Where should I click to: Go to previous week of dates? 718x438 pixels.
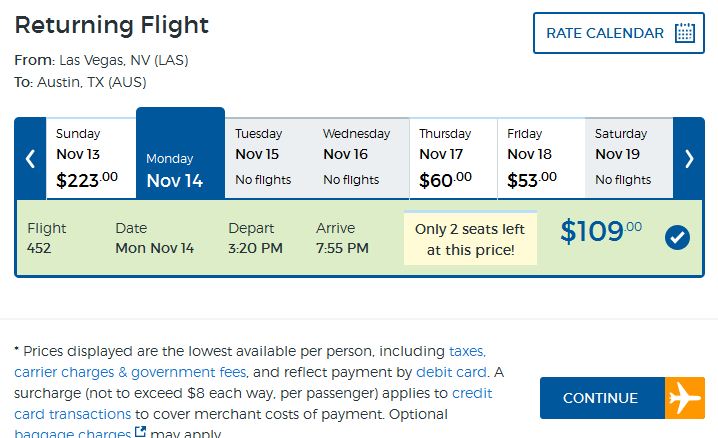31,159
